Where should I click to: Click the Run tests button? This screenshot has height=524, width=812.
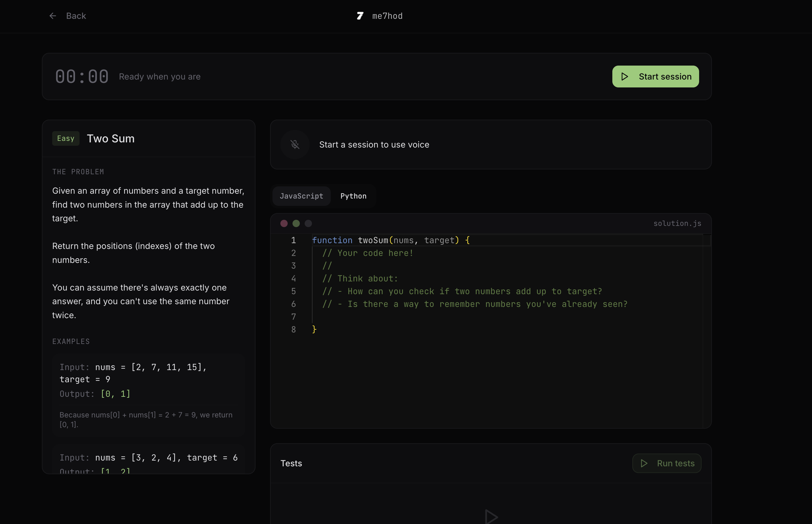tap(666, 464)
